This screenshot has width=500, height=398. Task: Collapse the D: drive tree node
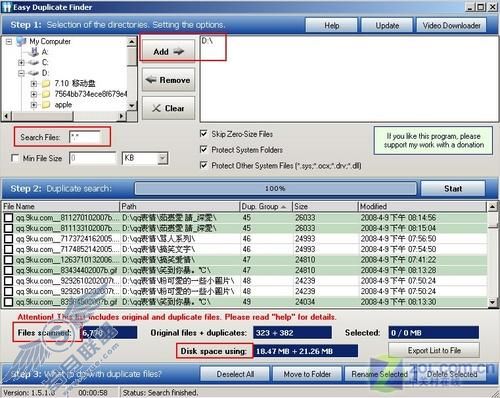[21, 73]
